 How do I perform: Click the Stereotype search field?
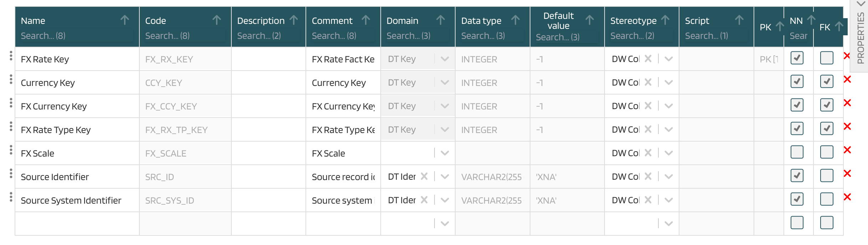pos(642,36)
